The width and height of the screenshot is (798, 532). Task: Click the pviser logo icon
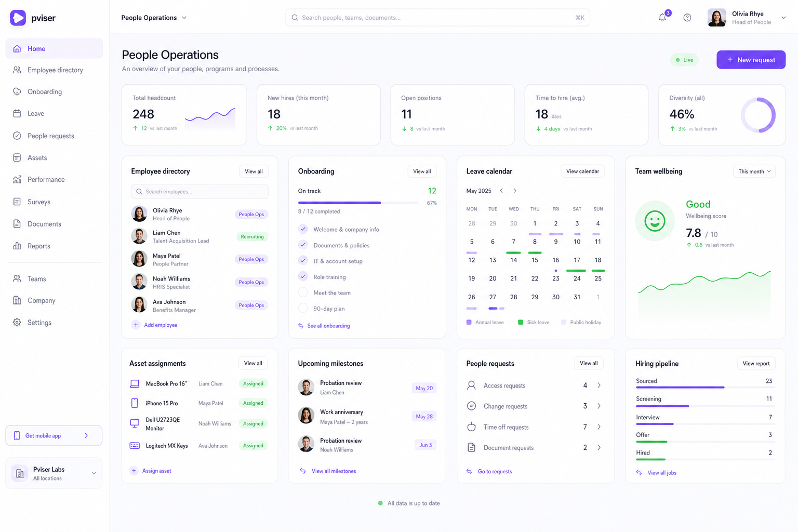coord(18,18)
